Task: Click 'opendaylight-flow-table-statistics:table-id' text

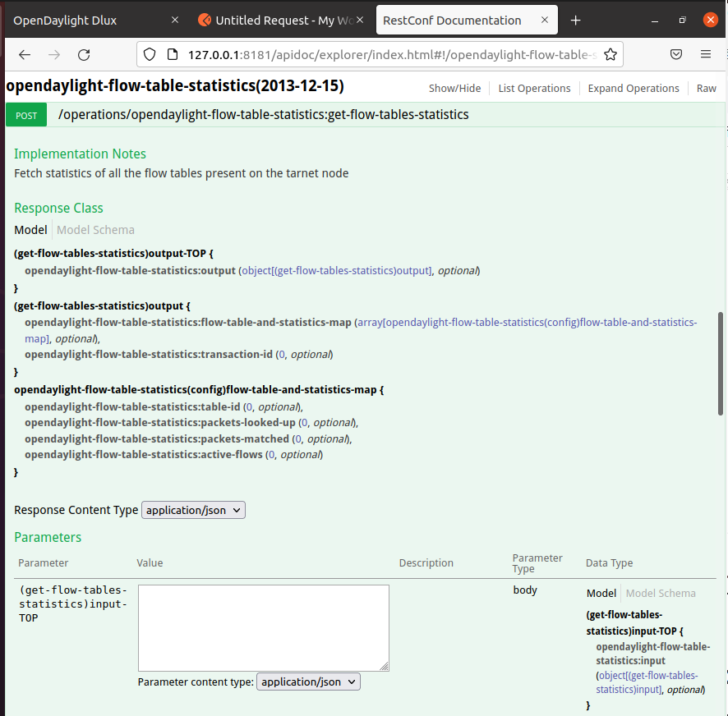Action: coord(132,407)
